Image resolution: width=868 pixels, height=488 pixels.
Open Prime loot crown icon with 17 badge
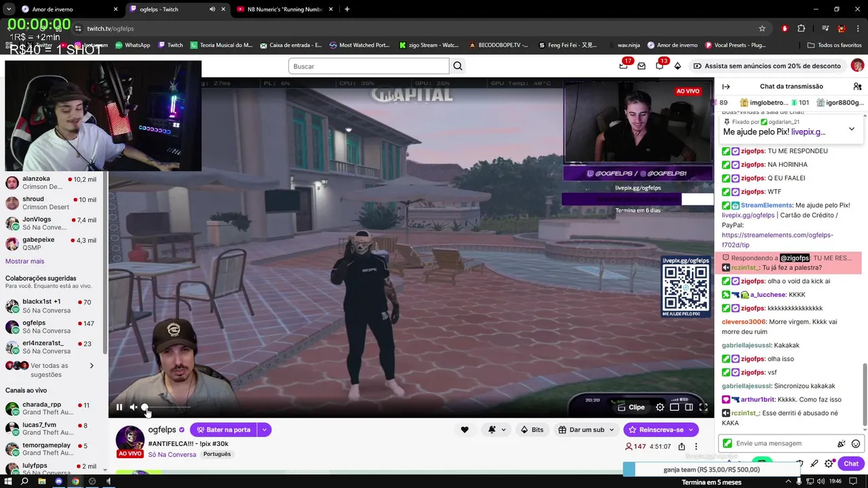tap(624, 66)
